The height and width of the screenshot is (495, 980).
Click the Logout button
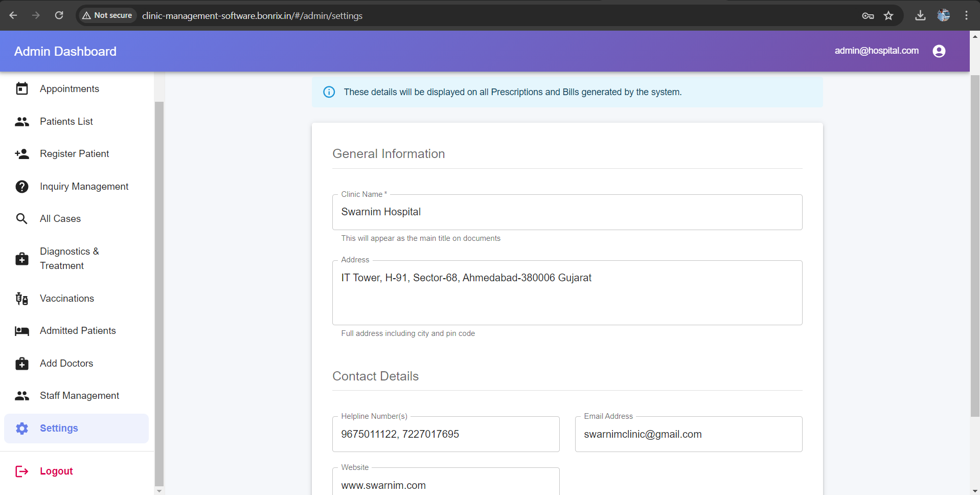pyautogui.click(x=56, y=470)
